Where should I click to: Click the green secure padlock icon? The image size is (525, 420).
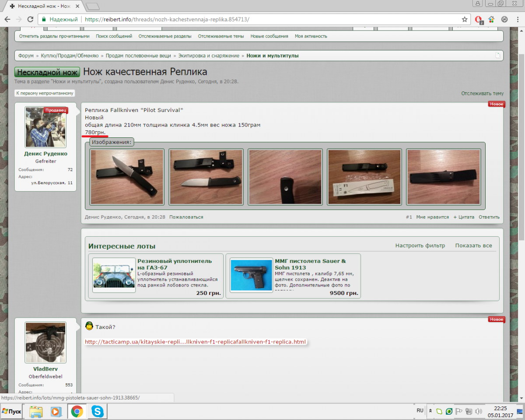pyautogui.click(x=43, y=19)
